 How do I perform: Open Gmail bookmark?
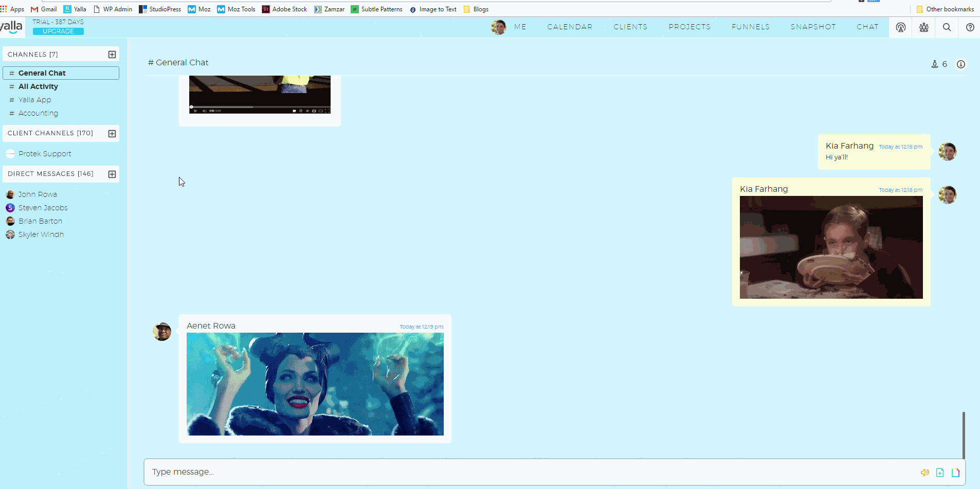pyautogui.click(x=44, y=9)
